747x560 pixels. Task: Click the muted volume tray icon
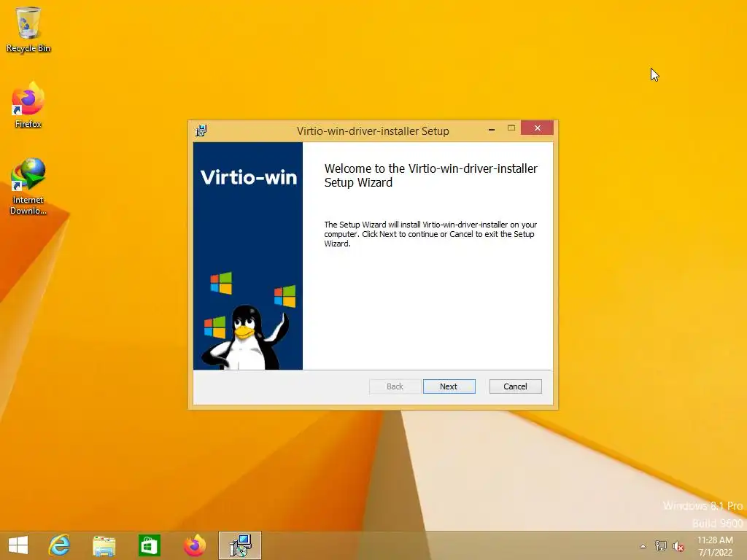pos(678,546)
